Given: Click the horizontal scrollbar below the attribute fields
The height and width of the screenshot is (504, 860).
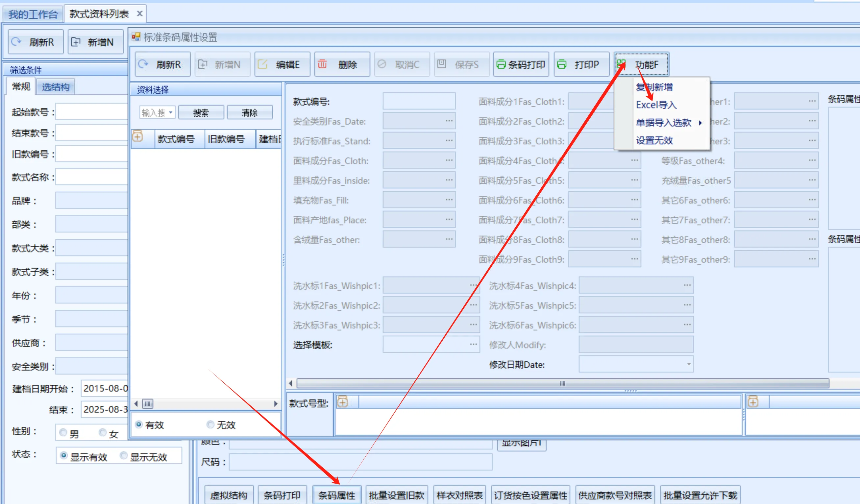Looking at the screenshot, I should [562, 383].
